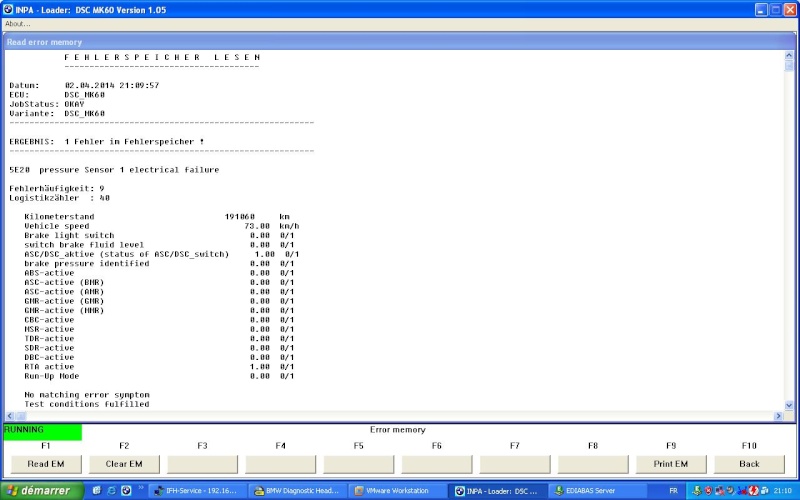The image size is (800, 500).
Task: Click the horizontal scrollbar right arrow
Action: (779, 416)
